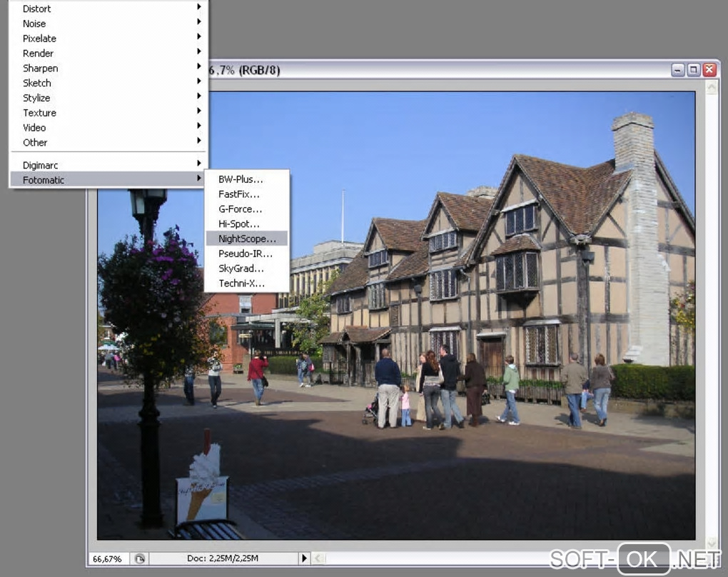Open the Texture filter submenu

108,113
